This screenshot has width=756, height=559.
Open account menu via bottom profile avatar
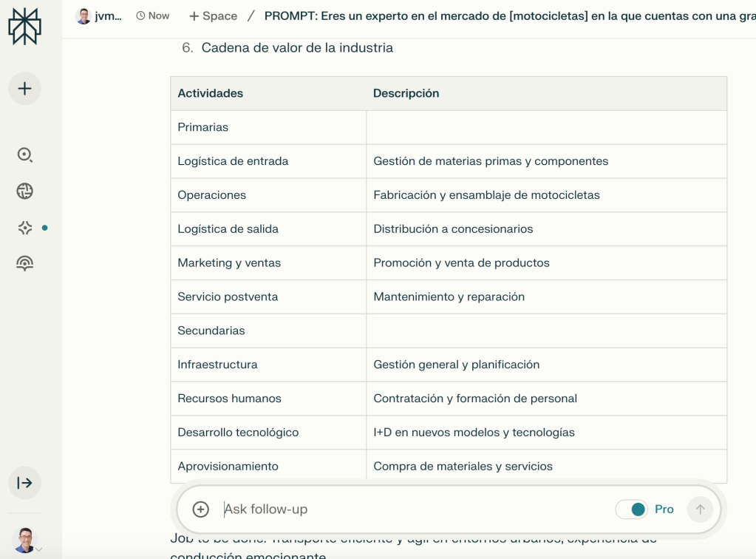pyautogui.click(x=25, y=540)
